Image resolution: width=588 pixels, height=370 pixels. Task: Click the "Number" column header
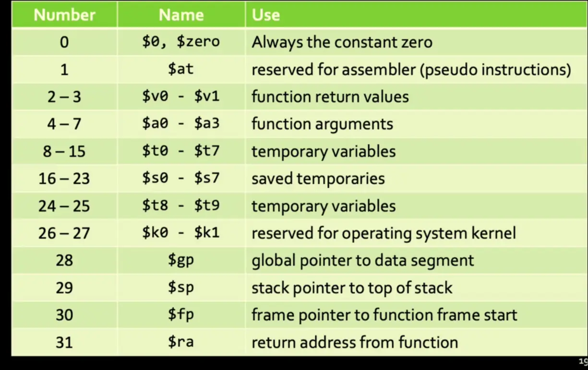pyautogui.click(x=64, y=15)
